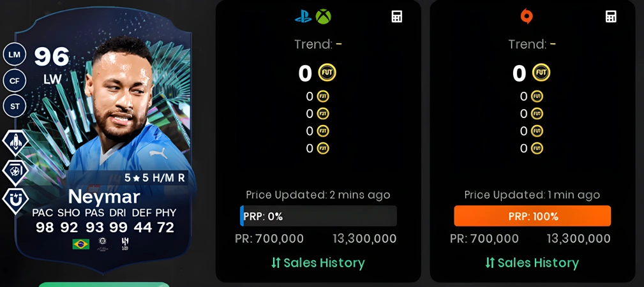644x287 pixels.
Task: Click the large FUT coin on PC panel
Action: [x=541, y=73]
